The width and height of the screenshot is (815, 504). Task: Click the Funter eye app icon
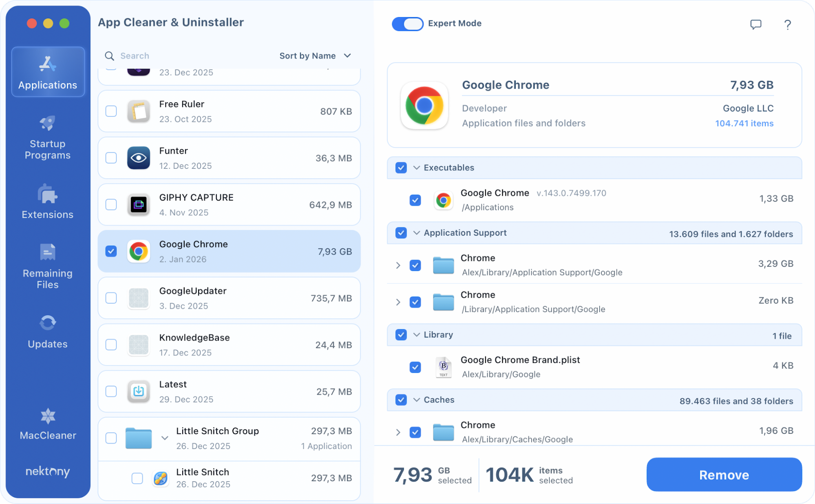(x=139, y=158)
